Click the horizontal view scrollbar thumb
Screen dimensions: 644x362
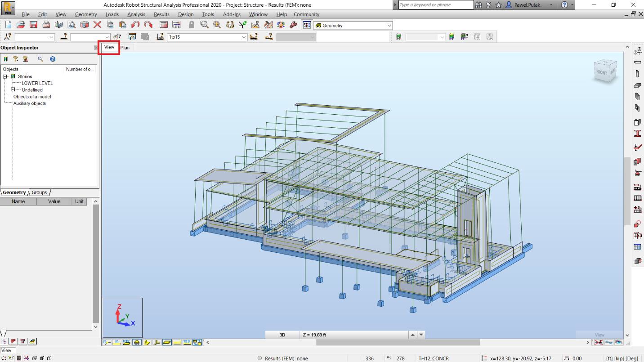click(x=398, y=342)
